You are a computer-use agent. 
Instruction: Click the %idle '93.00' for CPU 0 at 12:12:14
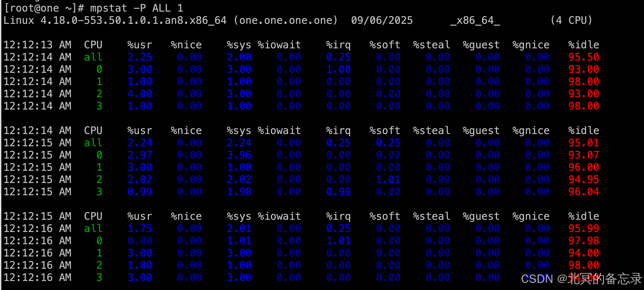pyautogui.click(x=583, y=69)
